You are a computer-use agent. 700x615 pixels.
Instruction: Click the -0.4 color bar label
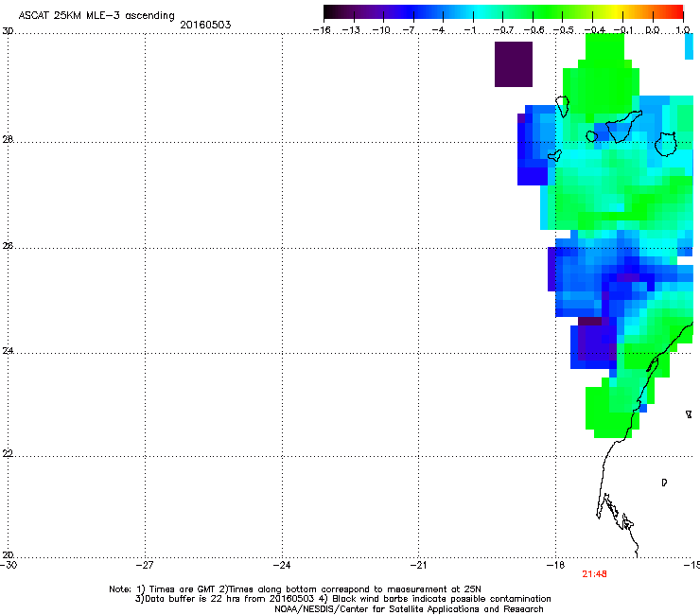(x=594, y=30)
